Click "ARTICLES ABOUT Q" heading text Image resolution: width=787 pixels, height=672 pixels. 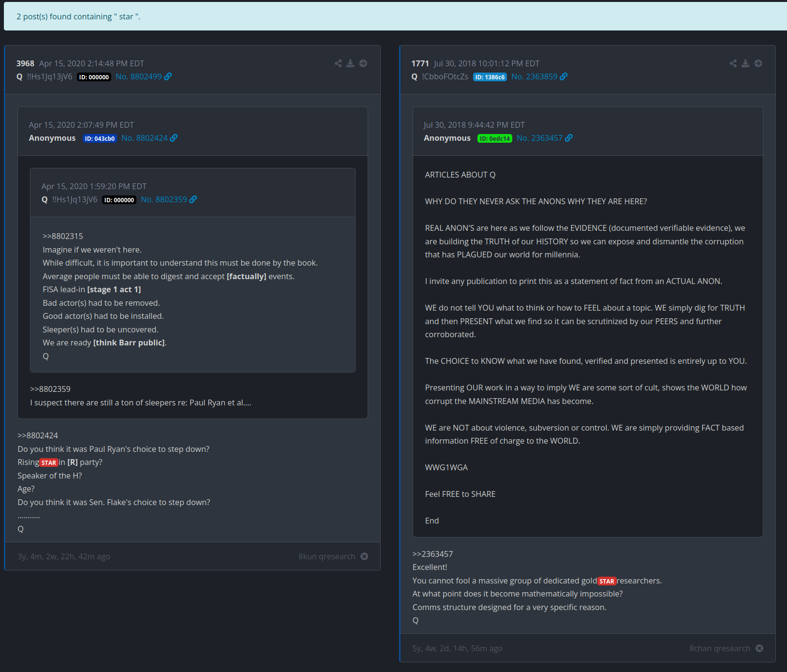[x=460, y=175]
